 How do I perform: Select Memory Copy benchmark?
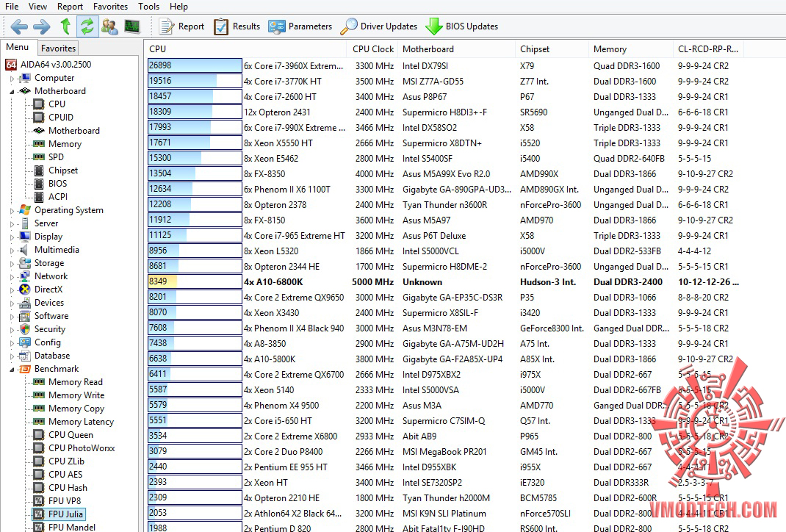76,408
